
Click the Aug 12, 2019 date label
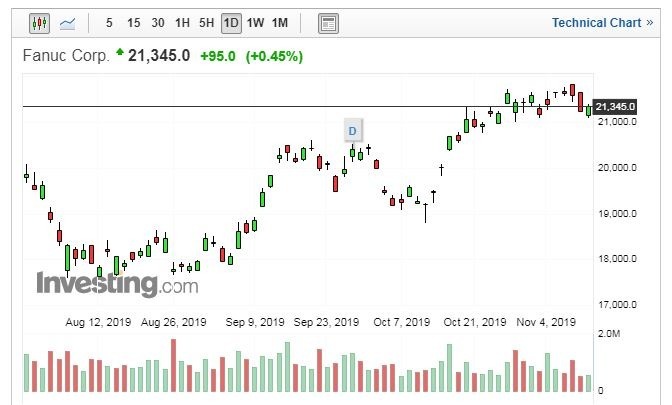tap(98, 322)
